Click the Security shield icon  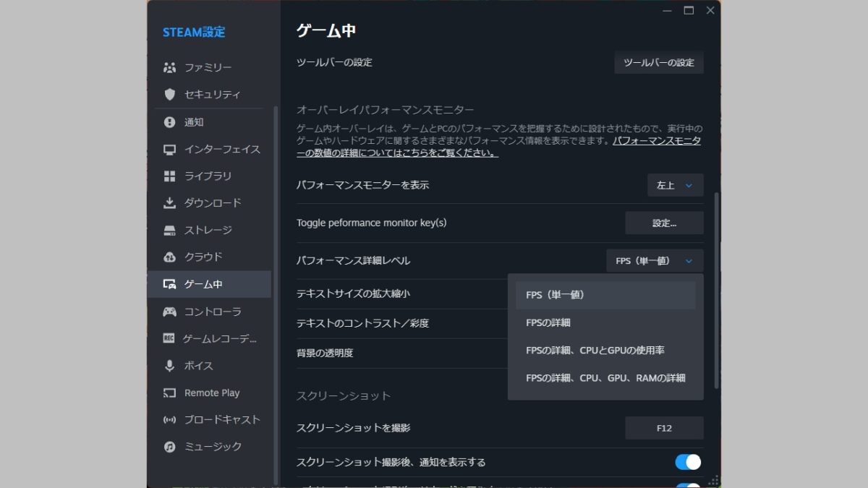(x=170, y=95)
